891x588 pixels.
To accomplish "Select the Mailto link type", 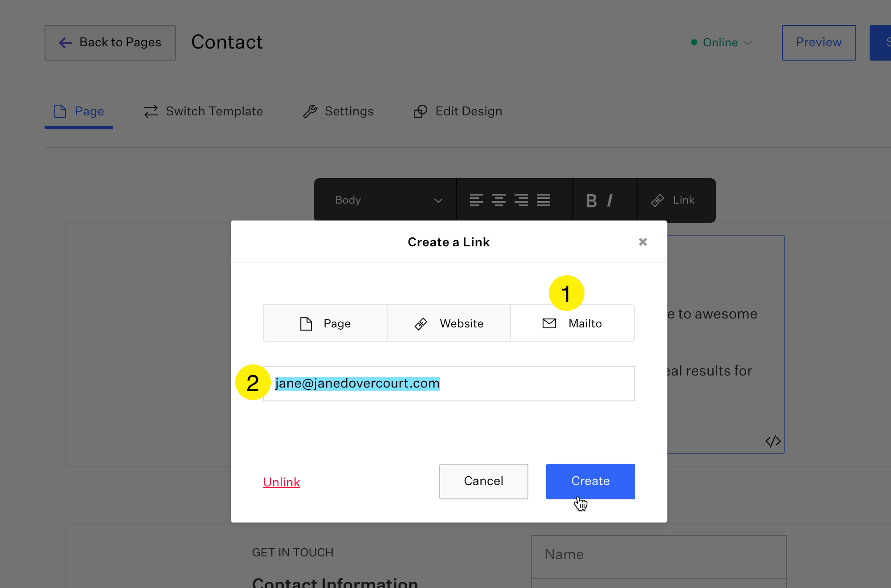I will [x=572, y=323].
